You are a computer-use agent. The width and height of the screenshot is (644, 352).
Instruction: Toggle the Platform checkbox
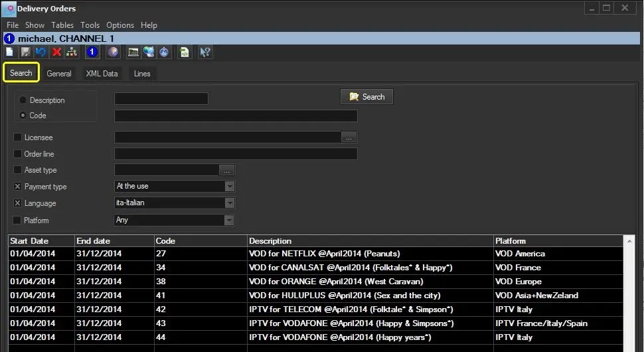pyautogui.click(x=18, y=220)
